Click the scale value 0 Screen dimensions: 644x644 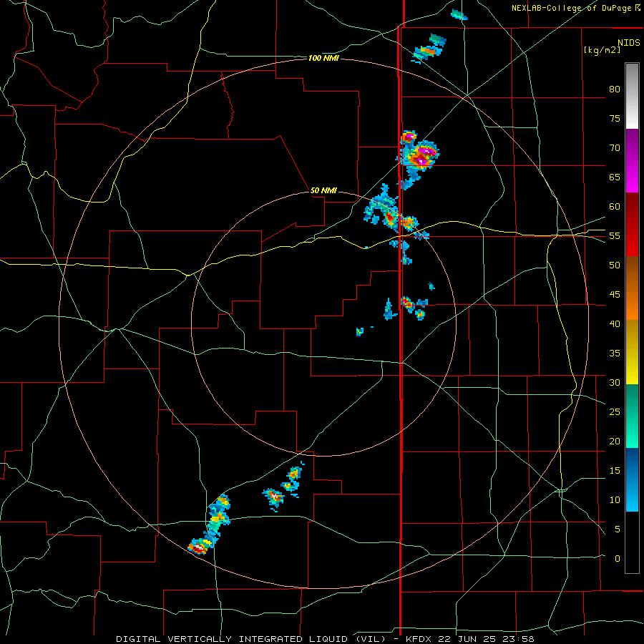tap(618, 559)
